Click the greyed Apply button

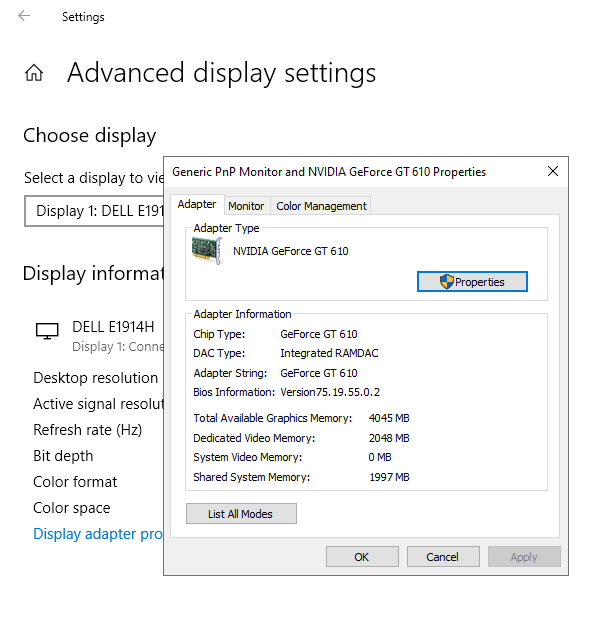click(524, 557)
